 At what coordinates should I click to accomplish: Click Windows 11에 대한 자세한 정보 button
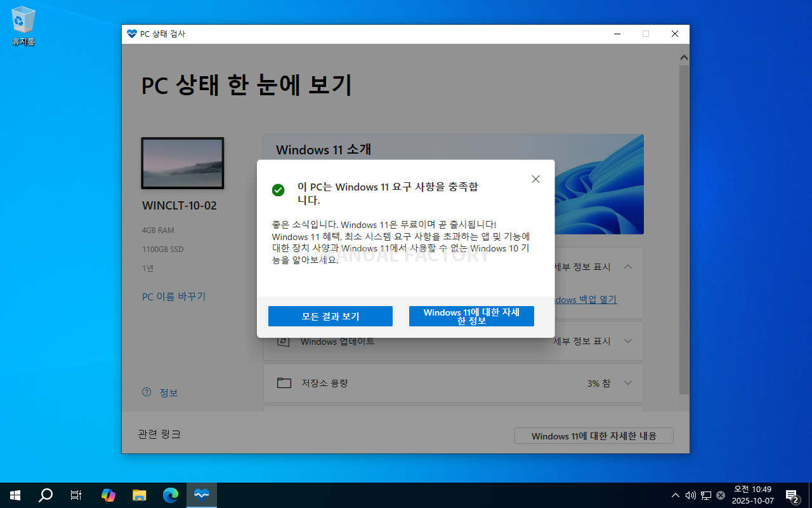(471, 316)
